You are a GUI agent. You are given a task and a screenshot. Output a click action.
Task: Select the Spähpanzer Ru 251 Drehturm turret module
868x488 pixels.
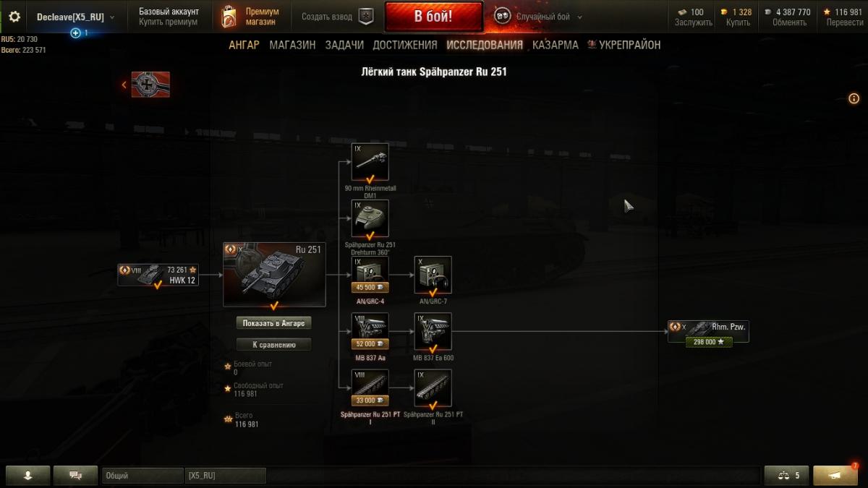point(370,218)
